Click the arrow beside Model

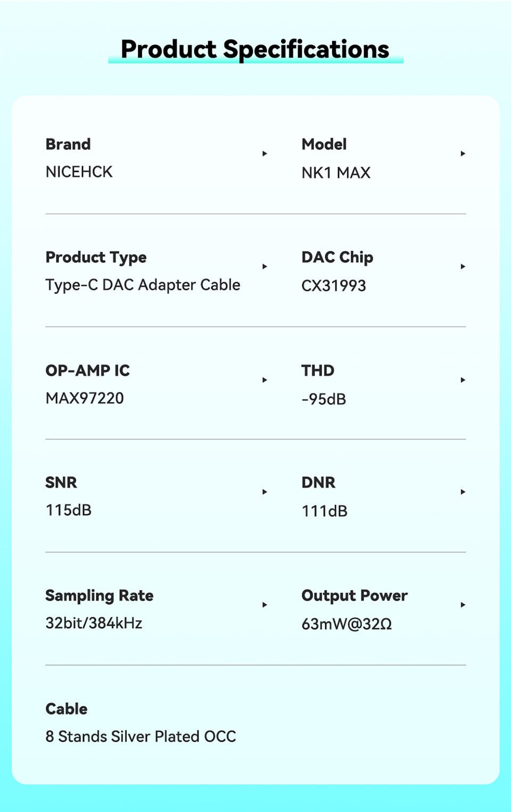click(463, 153)
